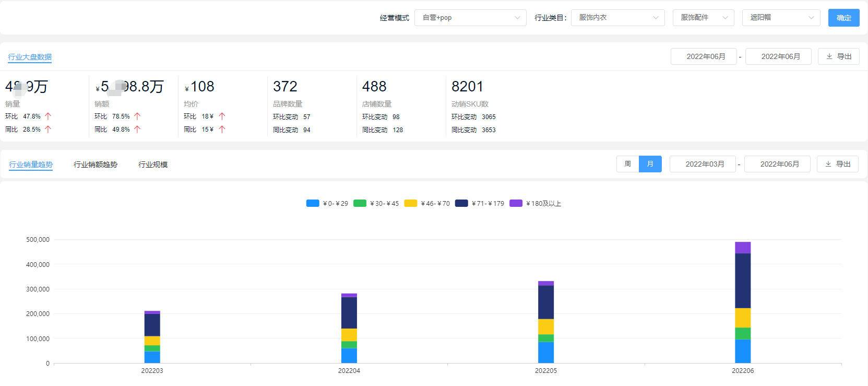Export the industry overview data with 导出
Screen dimensions: 868x386
tap(838, 56)
